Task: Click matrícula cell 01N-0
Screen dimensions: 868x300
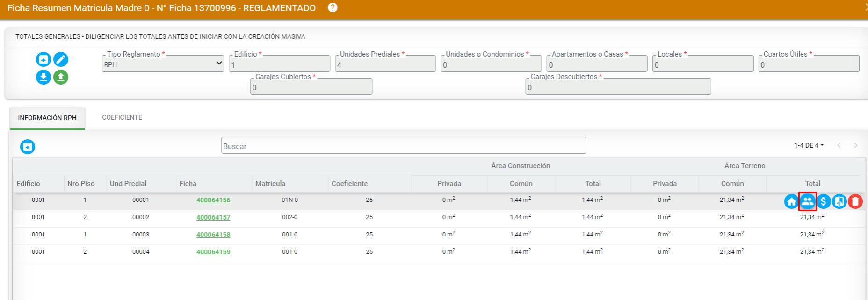Action: click(290, 200)
